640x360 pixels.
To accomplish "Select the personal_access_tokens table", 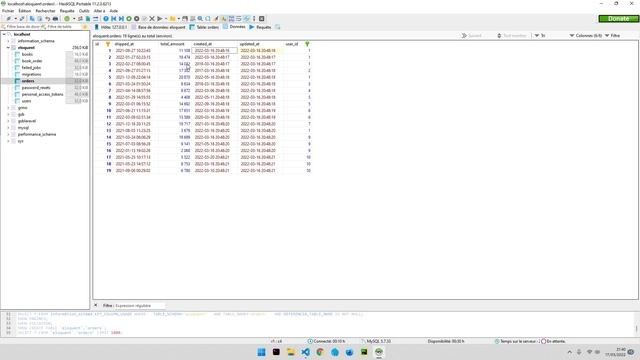I will (42, 94).
